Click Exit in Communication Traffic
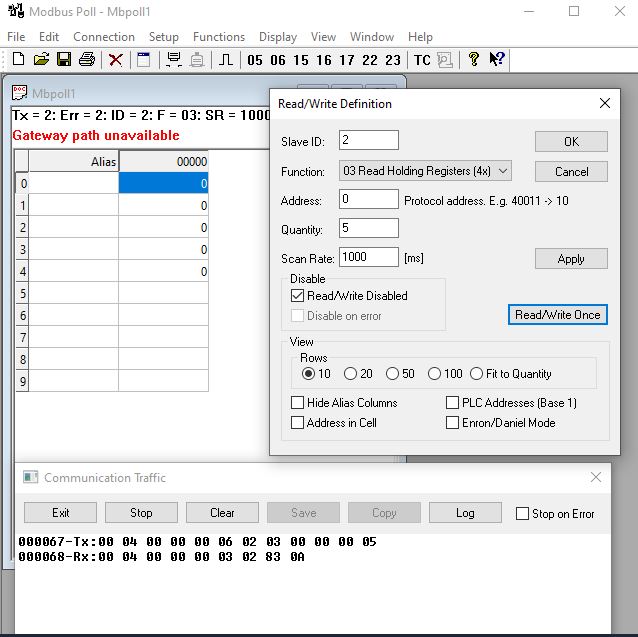This screenshot has height=637, width=638. pos(60,513)
